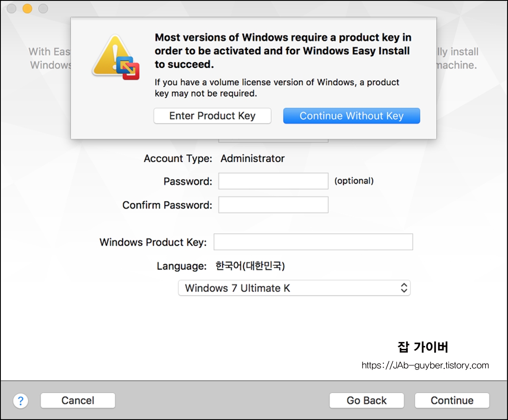This screenshot has width=508, height=420.
Task: Cancel the Easy Install setup
Action: pyautogui.click(x=78, y=401)
